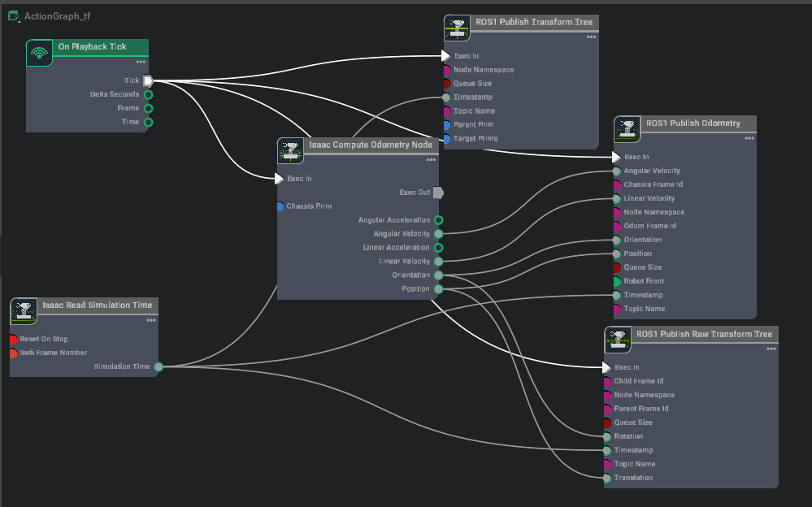
Task: Click the Odom Frame Id input port
Action: click(617, 227)
